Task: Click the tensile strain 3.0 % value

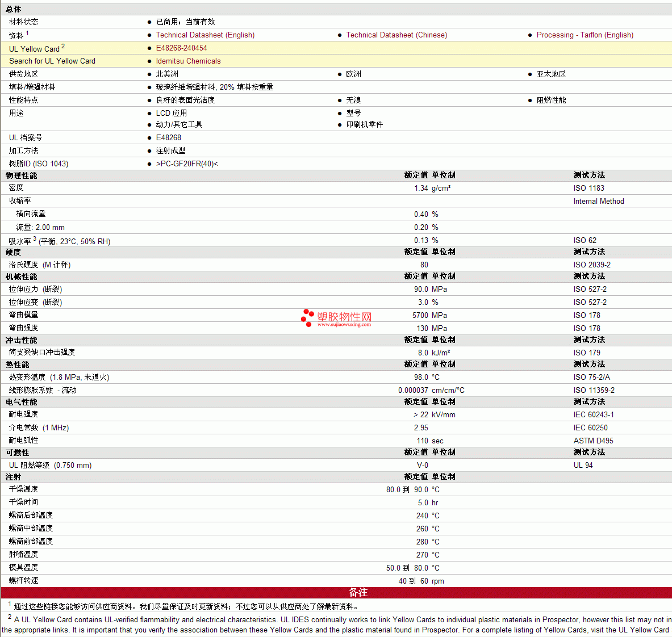Action: coord(428,303)
